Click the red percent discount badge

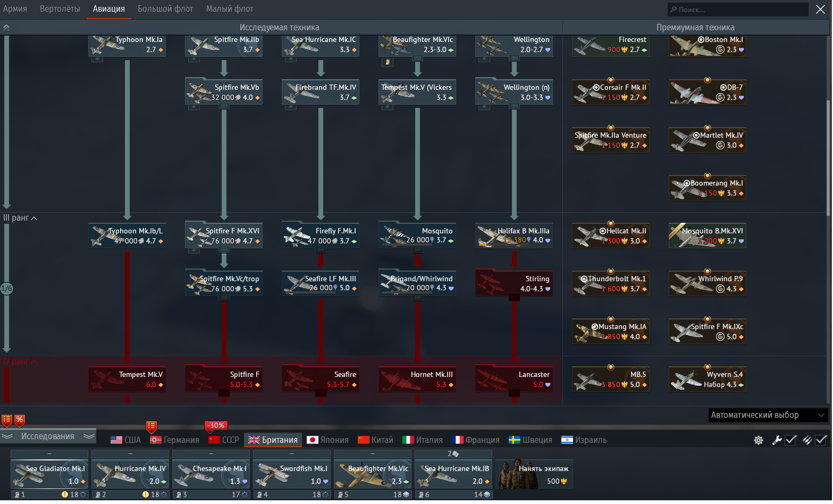point(20,420)
